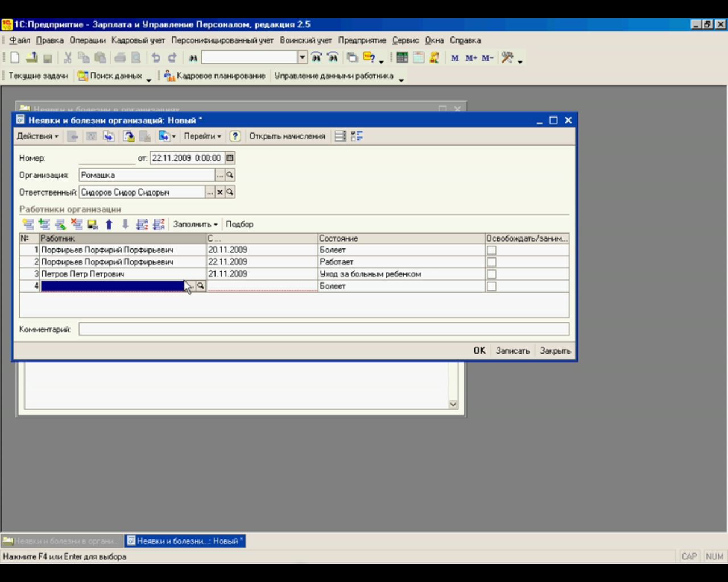Click the Open file icon in main toolbar

(x=32, y=57)
